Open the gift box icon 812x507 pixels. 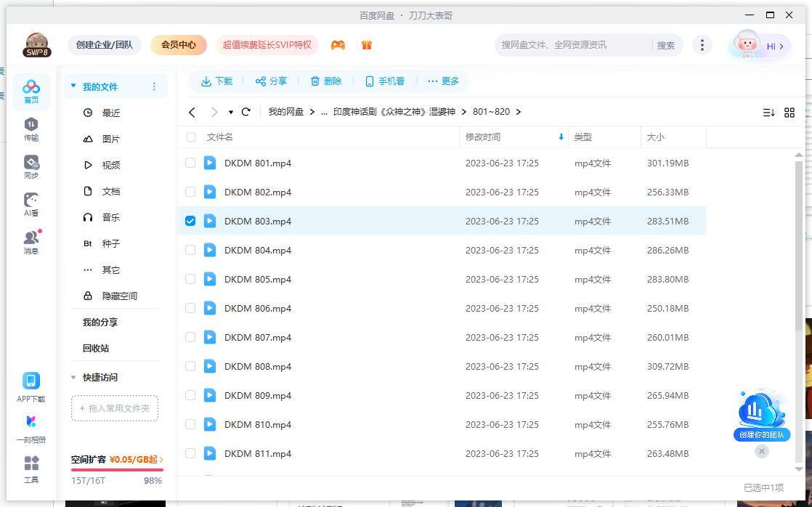(x=367, y=45)
